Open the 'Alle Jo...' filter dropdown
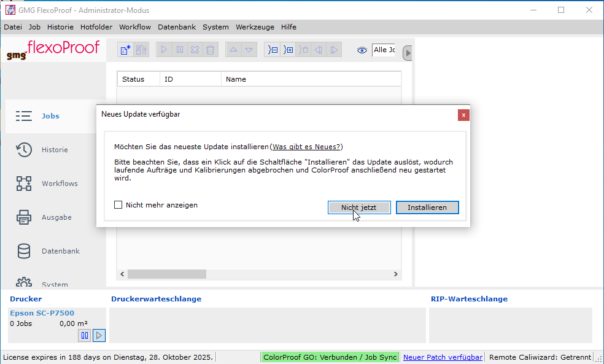The width and height of the screenshot is (604, 364). coord(383,50)
